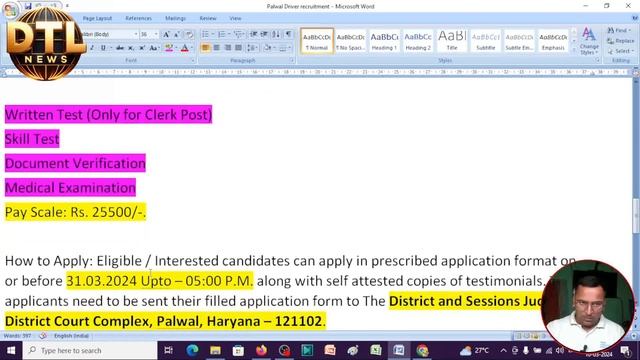The height and width of the screenshot is (360, 640).
Task: Click the Clear Formatting eraser icon
Action: click(189, 35)
